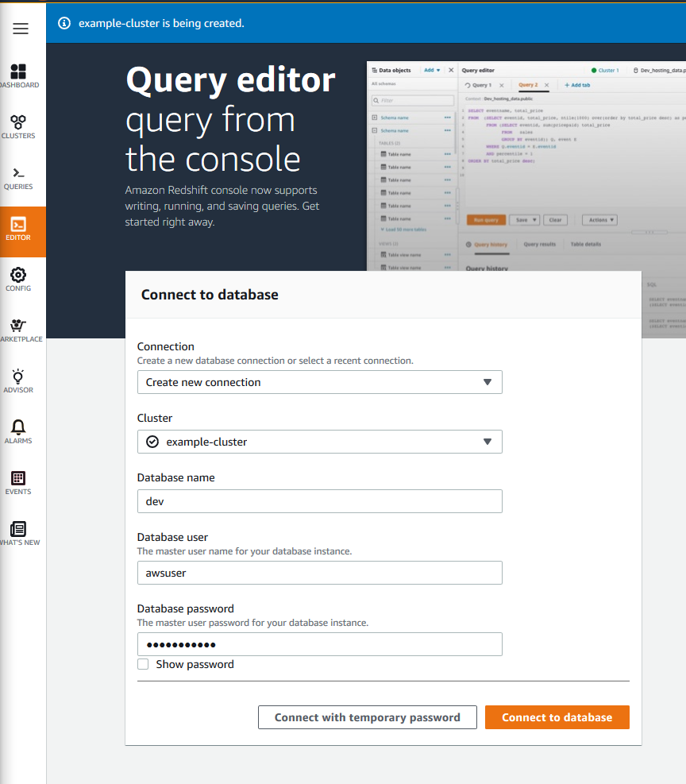Click the "Query editor" hero title

[x=230, y=80]
